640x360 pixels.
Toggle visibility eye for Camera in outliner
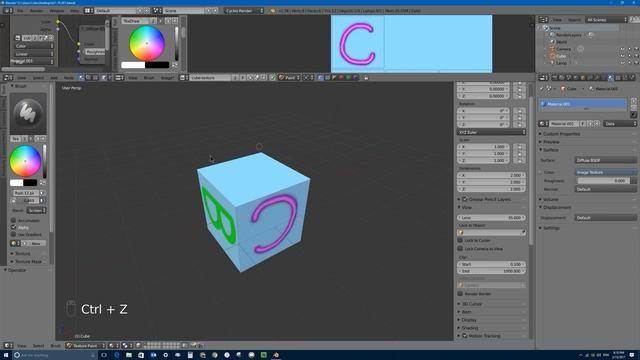point(622,49)
